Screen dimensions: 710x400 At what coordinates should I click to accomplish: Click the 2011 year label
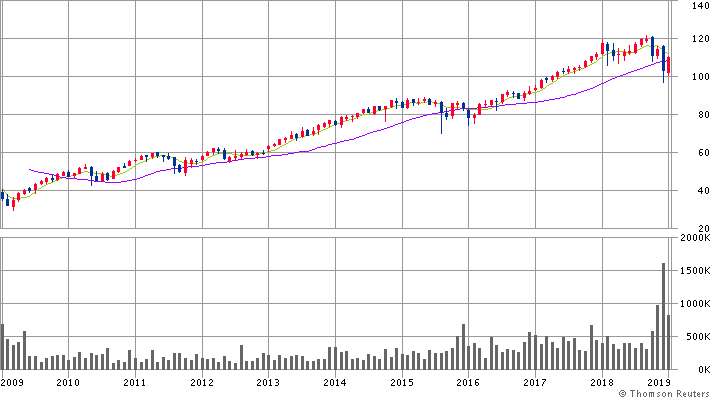click(x=134, y=383)
